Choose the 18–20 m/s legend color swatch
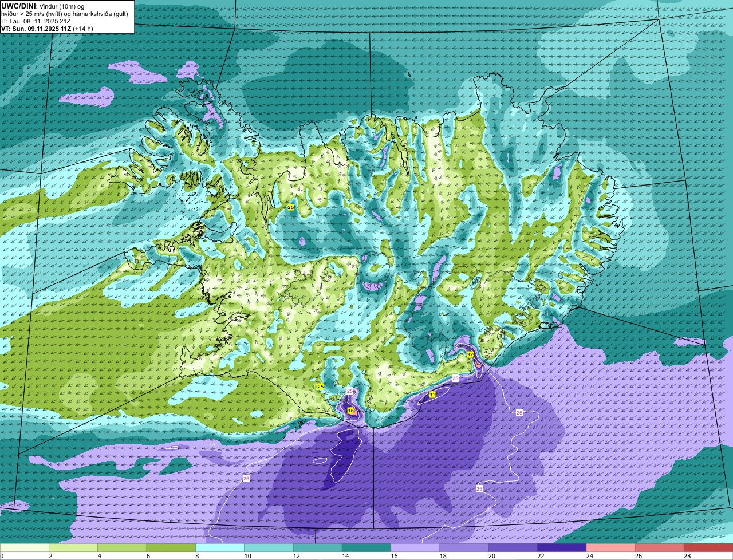 click(x=464, y=547)
